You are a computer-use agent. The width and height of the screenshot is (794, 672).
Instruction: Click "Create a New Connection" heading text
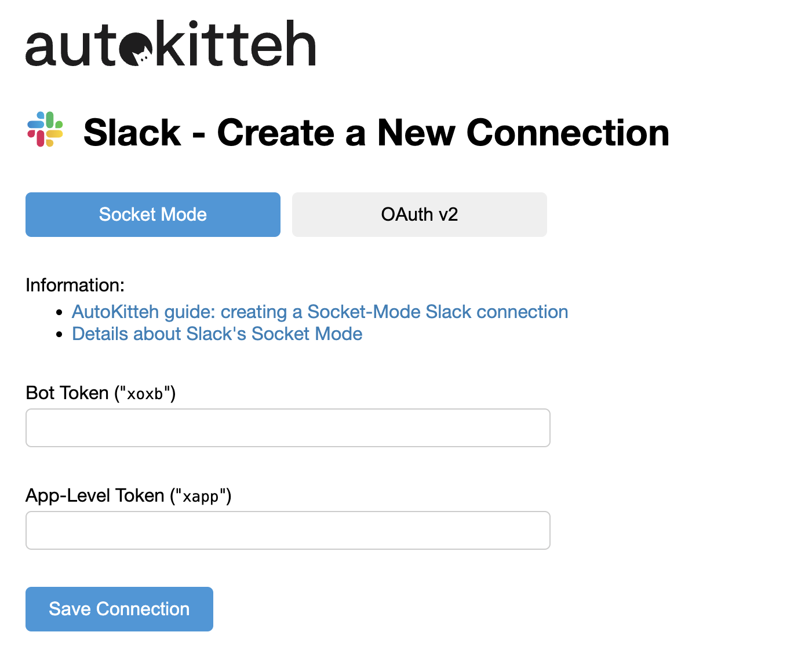pyautogui.click(x=443, y=133)
